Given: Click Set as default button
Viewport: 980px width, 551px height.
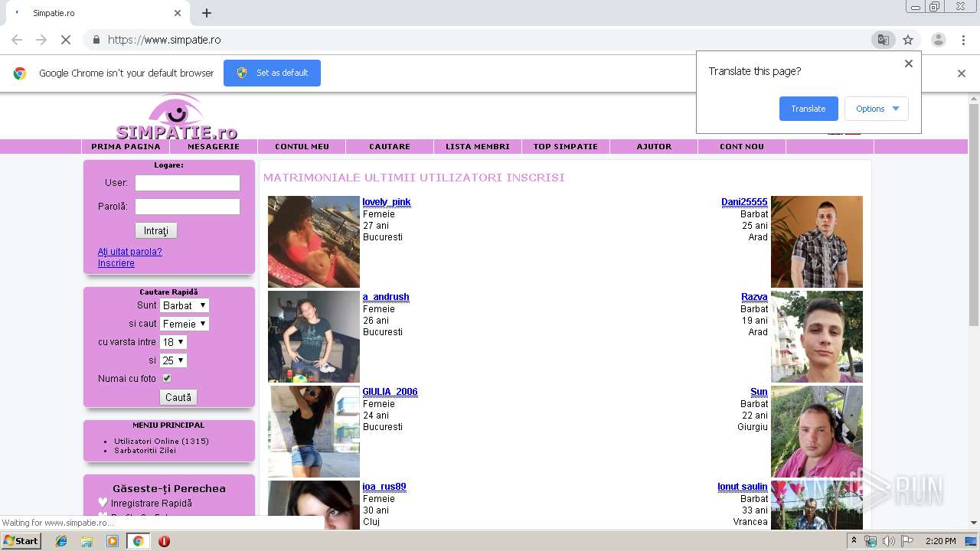Looking at the screenshot, I should (272, 73).
